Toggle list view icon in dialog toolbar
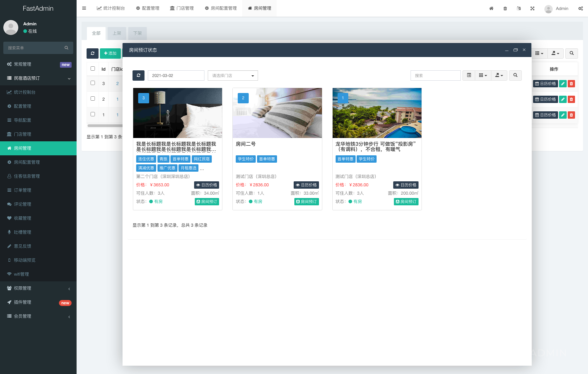The width and height of the screenshot is (588, 374). pos(469,75)
